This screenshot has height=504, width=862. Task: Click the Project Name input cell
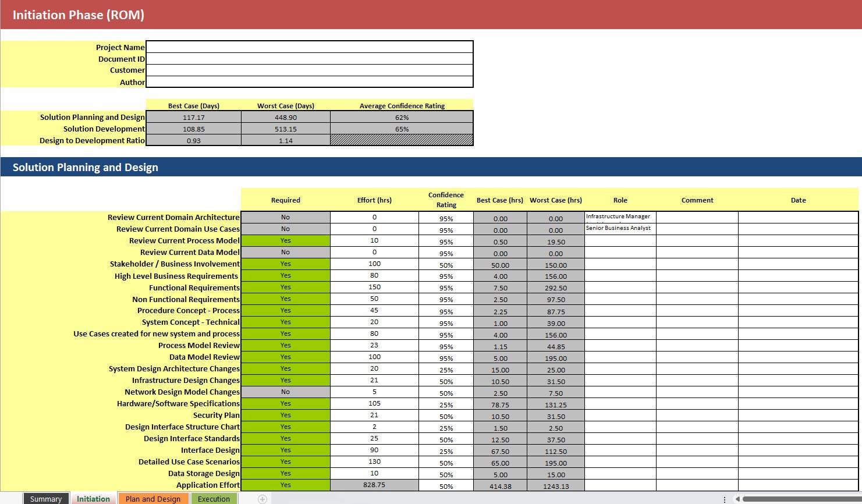tap(310, 47)
